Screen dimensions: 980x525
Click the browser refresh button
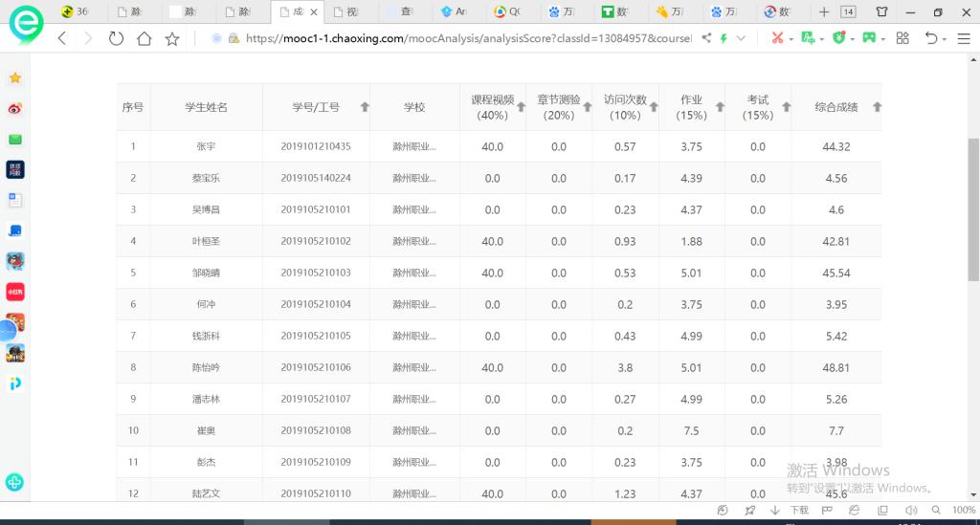[116, 39]
